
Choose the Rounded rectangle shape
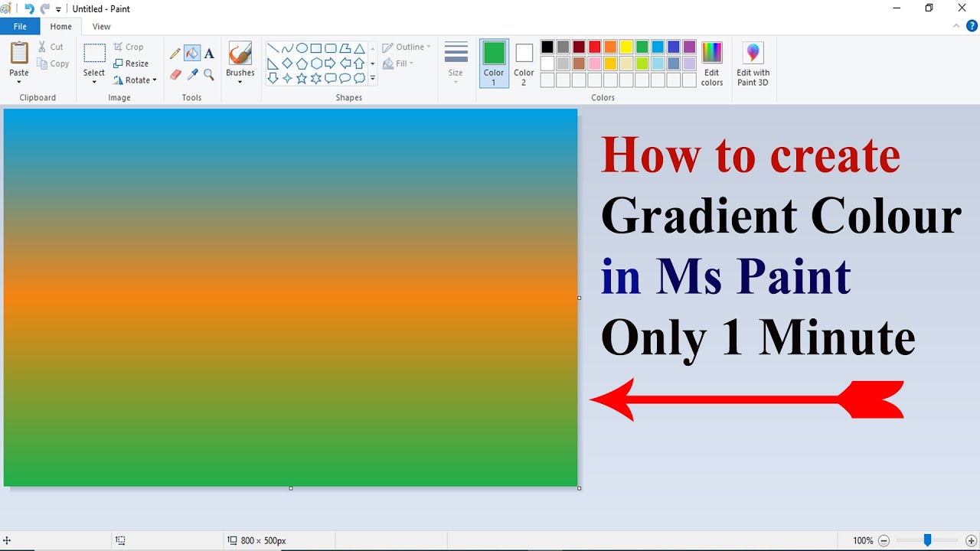330,48
